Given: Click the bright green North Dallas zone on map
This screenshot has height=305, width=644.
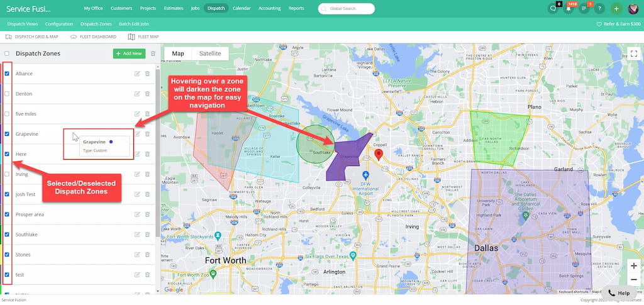Looking at the screenshot, I should pyautogui.click(x=499, y=138).
